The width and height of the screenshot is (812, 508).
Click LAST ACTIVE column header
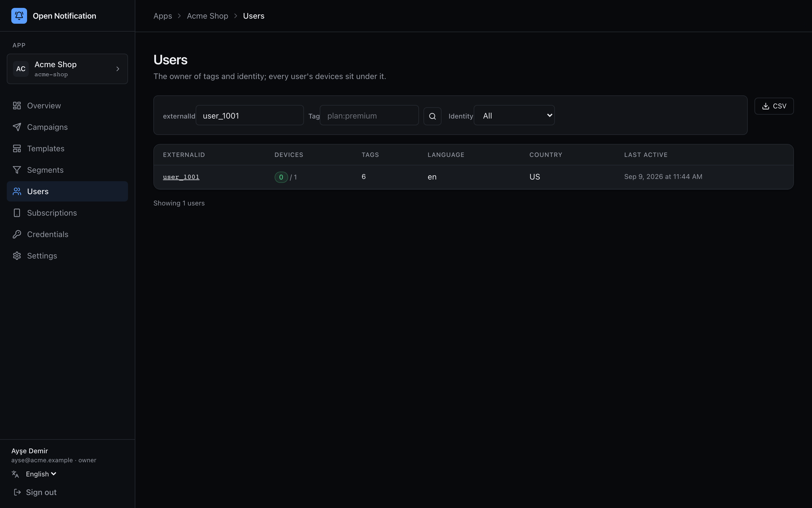646,155
